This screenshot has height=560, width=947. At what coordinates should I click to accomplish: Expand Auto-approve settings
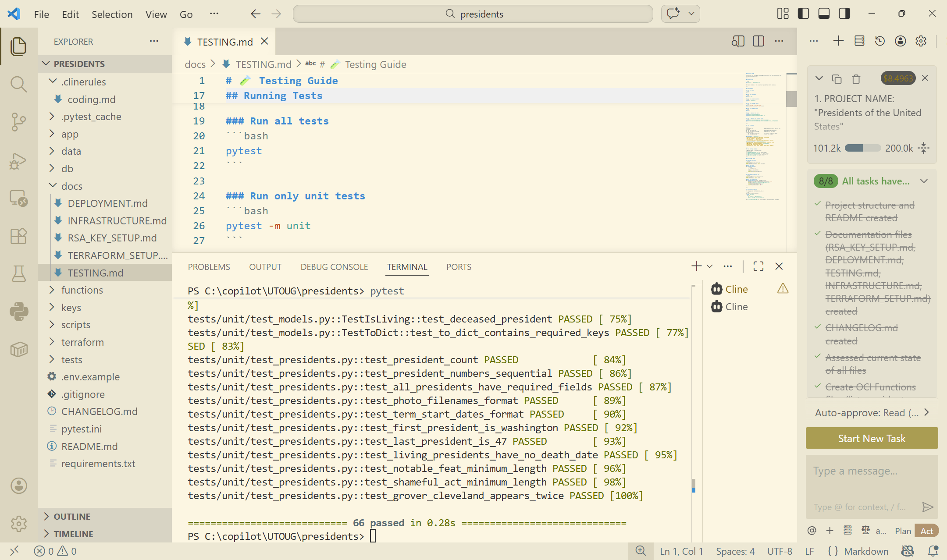coord(872,413)
